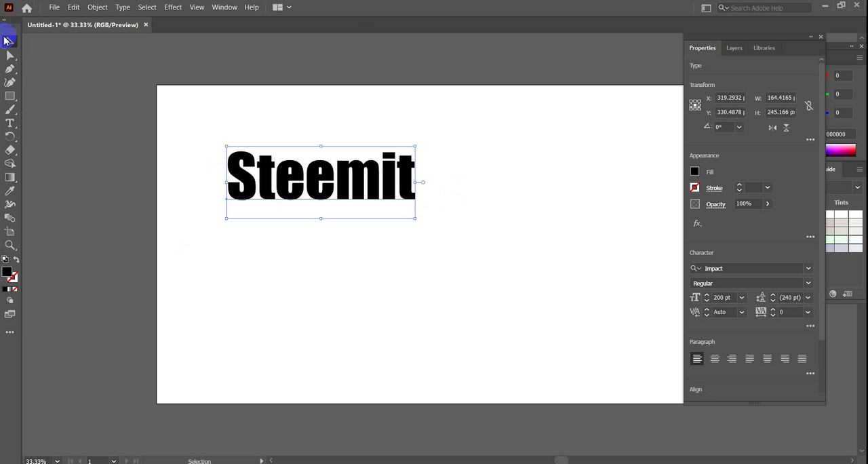Click the Appearance Fill black swatch

[x=694, y=172]
